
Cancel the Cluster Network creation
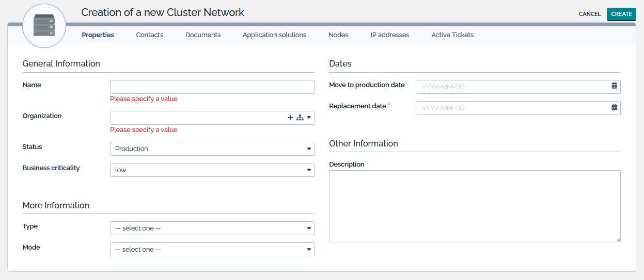(x=589, y=14)
